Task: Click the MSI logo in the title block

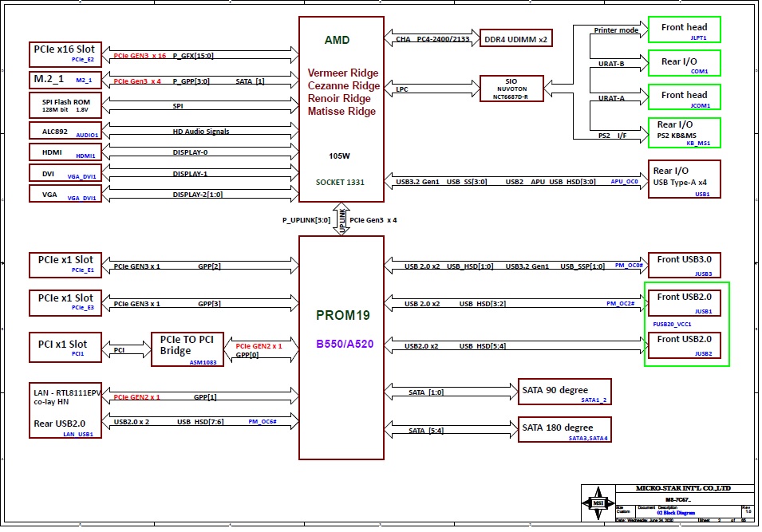Action: click(x=597, y=504)
